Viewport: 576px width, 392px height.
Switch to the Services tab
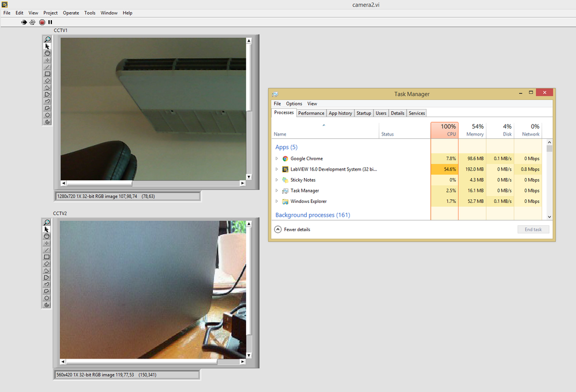point(416,113)
